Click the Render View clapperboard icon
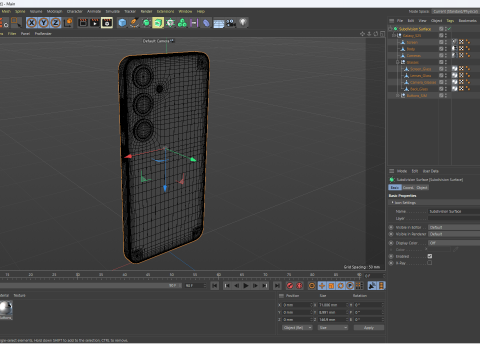The image size is (480, 360). click(x=83, y=23)
